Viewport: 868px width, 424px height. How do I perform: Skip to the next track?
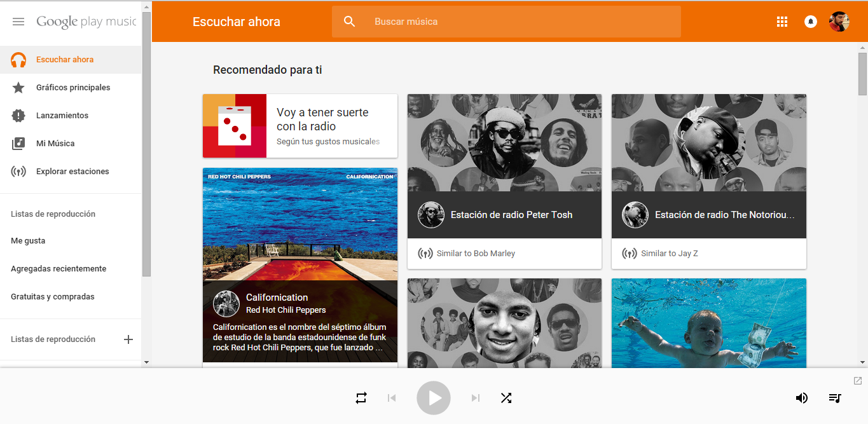click(475, 398)
